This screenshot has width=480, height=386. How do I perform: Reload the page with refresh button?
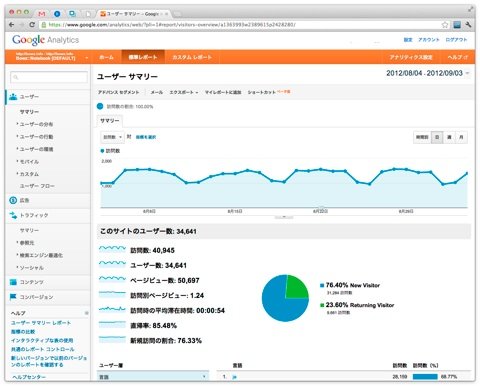pyautogui.click(x=32, y=25)
